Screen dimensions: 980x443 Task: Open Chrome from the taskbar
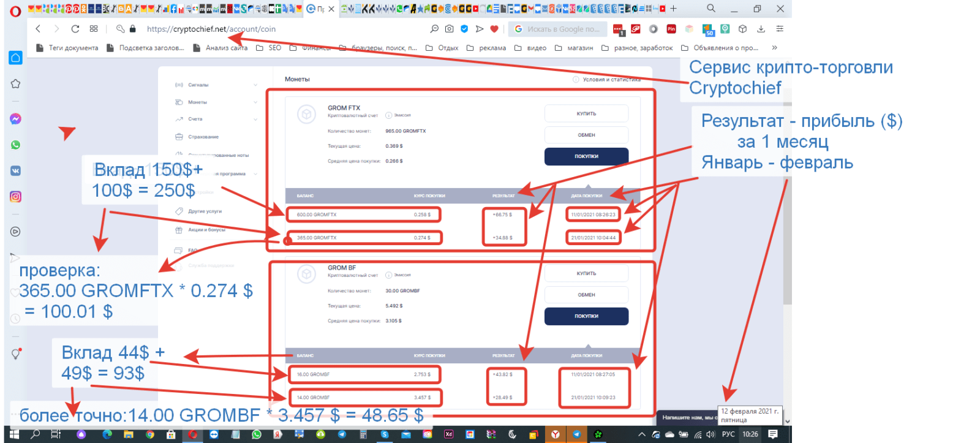coord(150,434)
